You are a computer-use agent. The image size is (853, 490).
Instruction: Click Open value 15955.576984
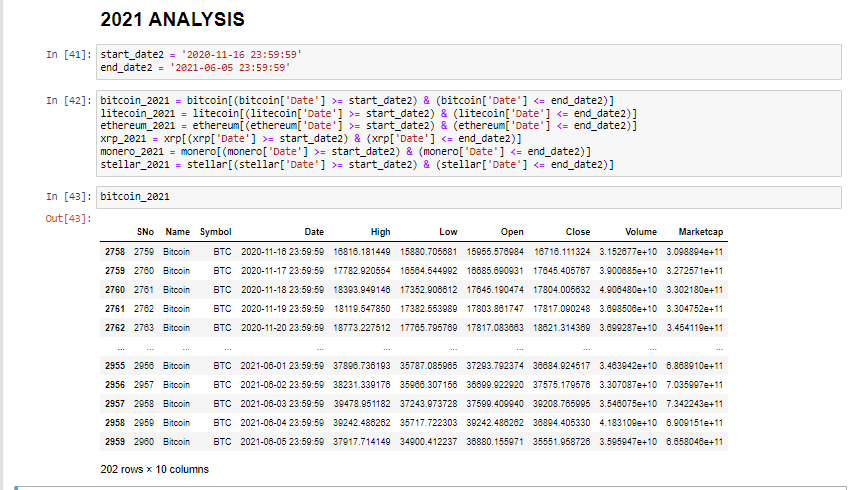tap(495, 252)
